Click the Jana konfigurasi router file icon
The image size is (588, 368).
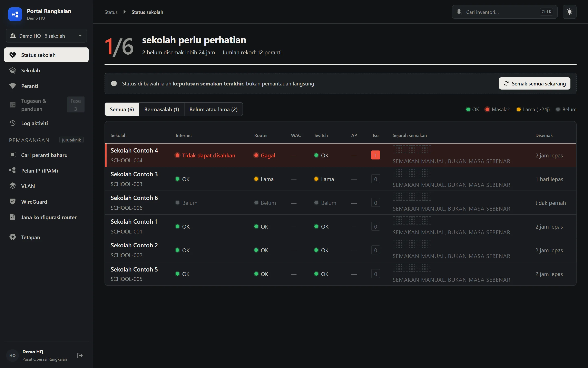point(13,217)
